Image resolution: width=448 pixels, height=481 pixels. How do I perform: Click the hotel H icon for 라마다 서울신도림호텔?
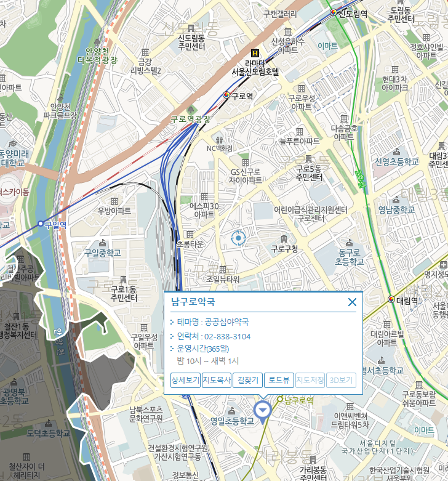255,54
